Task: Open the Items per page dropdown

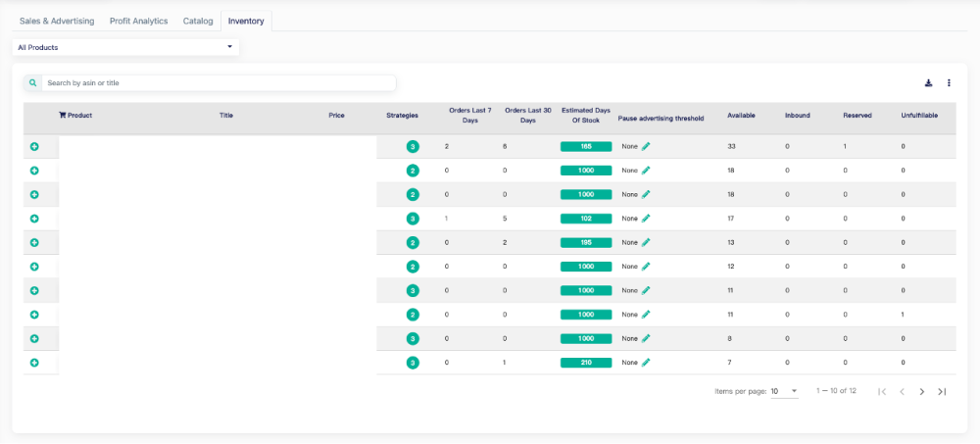Action: tap(784, 391)
